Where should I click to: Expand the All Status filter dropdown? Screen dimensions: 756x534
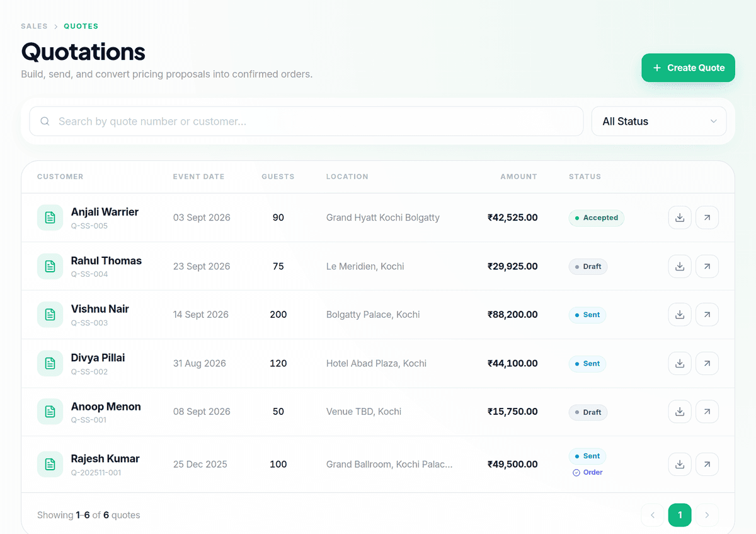point(659,121)
